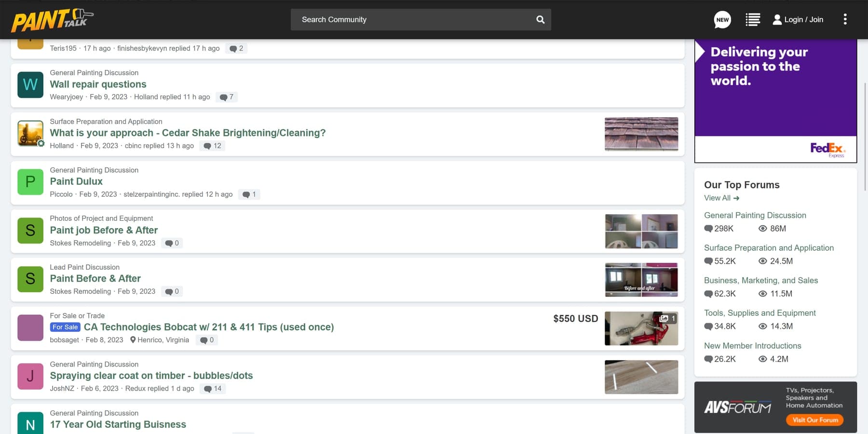Open the three-dot more options menu

click(845, 19)
